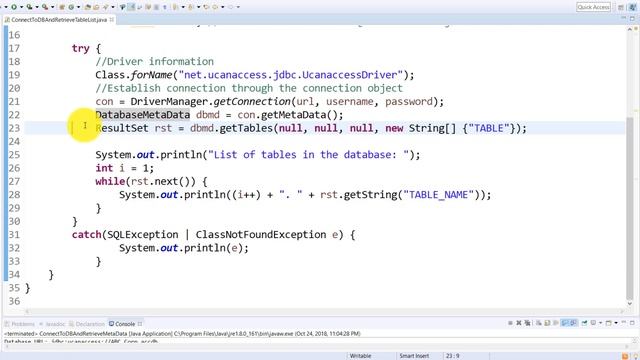Toggle Pin Console
The image size is (640, 360).
pyautogui.click(x=584, y=323)
